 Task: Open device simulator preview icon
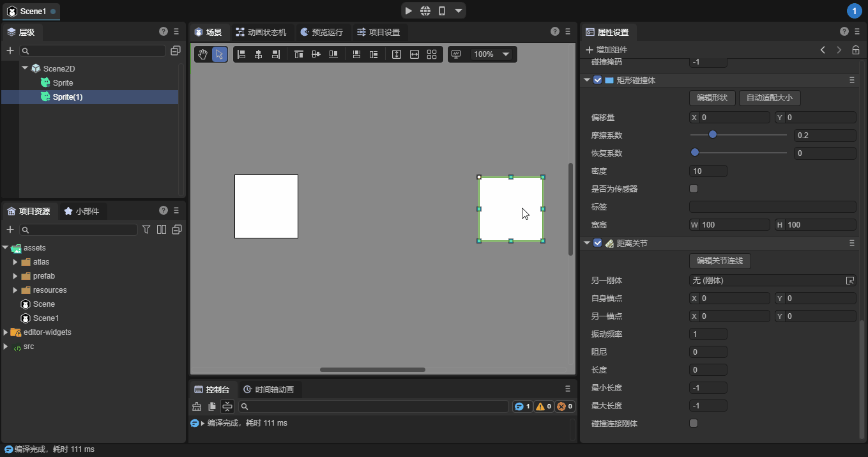(x=443, y=10)
